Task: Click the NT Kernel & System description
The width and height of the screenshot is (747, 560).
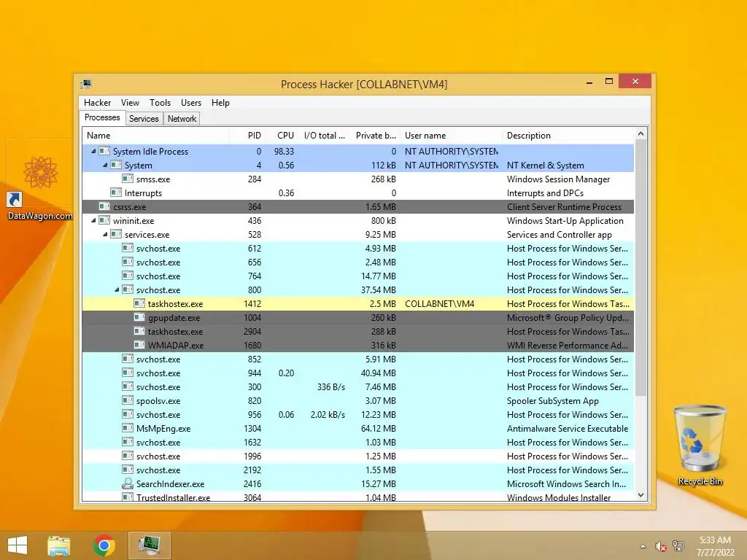Action: pyautogui.click(x=546, y=166)
